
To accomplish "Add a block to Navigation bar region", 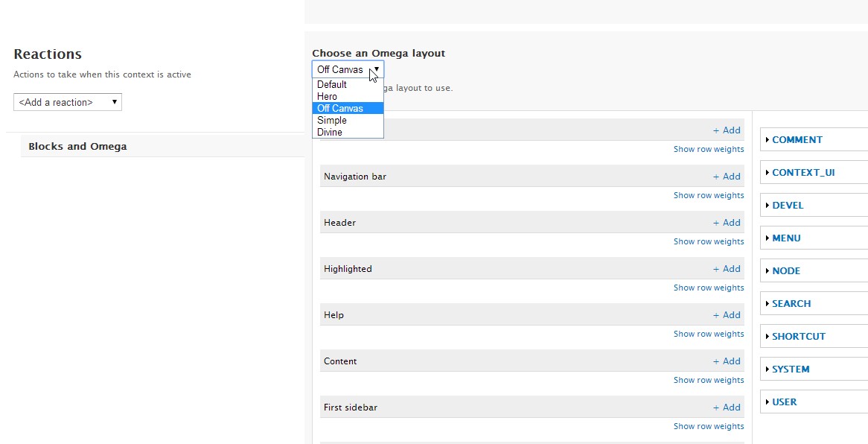I will (727, 177).
